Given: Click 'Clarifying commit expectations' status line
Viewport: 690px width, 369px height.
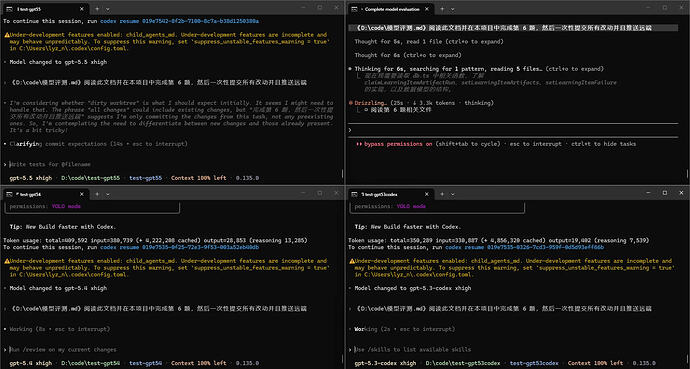Looking at the screenshot, I should tap(98, 144).
